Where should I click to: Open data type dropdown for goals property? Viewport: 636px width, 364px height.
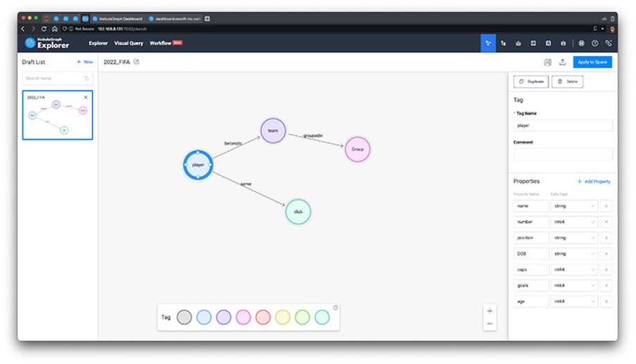(x=574, y=285)
